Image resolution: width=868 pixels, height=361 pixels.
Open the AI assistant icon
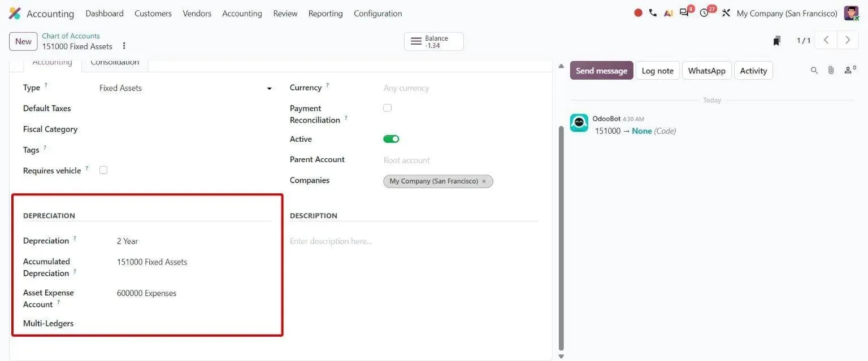point(668,13)
